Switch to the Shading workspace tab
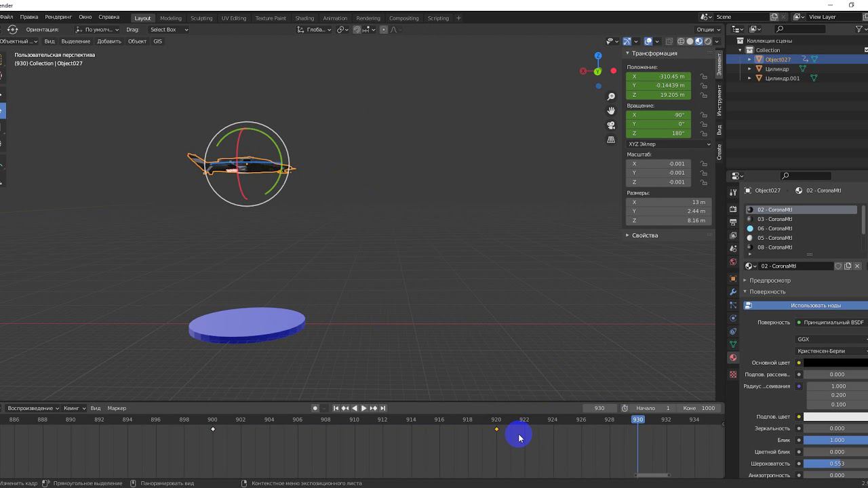Viewport: 868px width, 488px height. 304,18
